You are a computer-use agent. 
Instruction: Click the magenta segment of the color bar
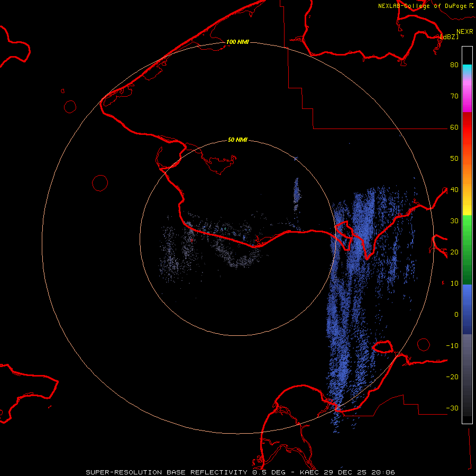point(467,97)
